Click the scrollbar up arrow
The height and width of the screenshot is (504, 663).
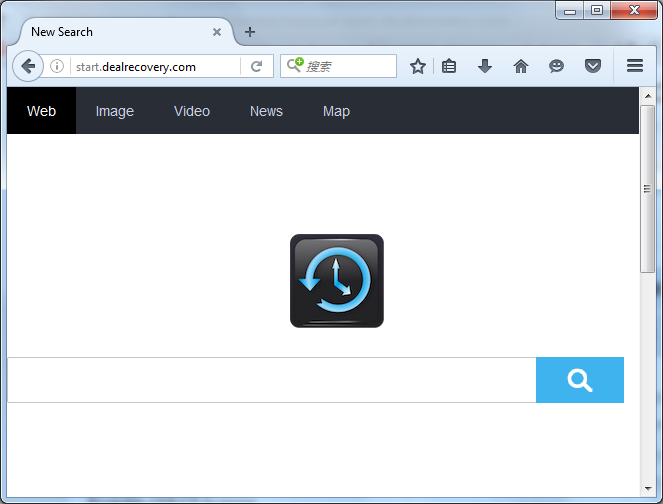(x=648, y=96)
